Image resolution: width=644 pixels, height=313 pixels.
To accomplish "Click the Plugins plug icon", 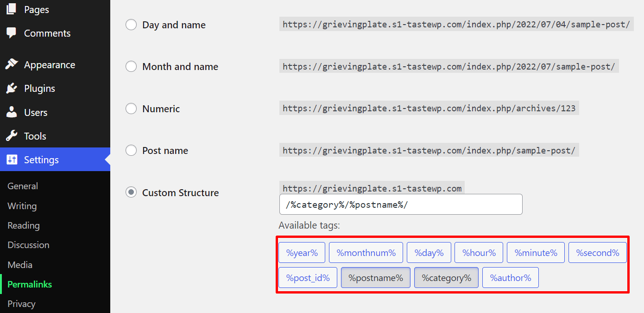I will 12,88.
